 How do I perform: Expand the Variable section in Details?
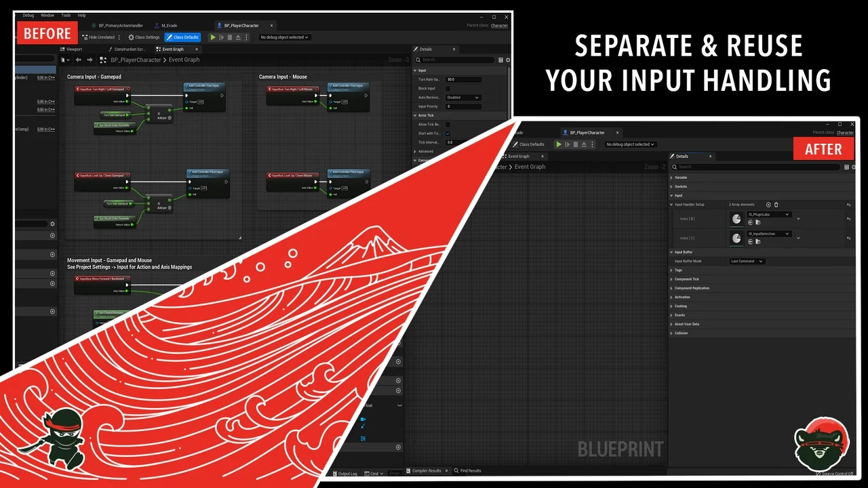679,177
